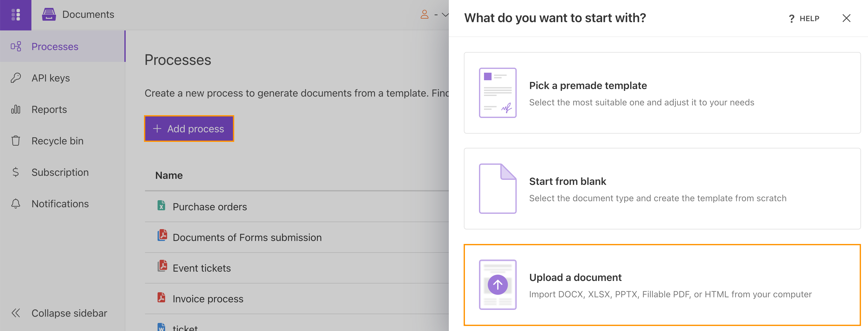Choose Pick a premade template card

pos(662,93)
